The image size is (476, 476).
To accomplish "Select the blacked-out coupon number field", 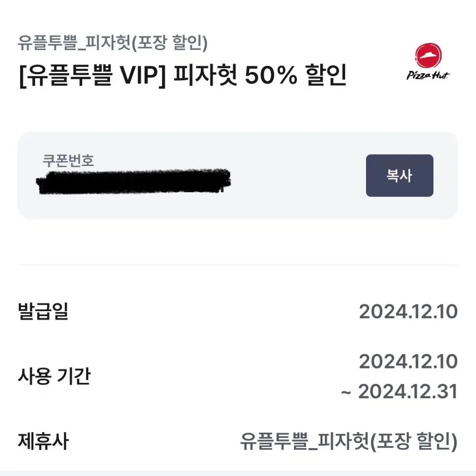I will (x=134, y=181).
